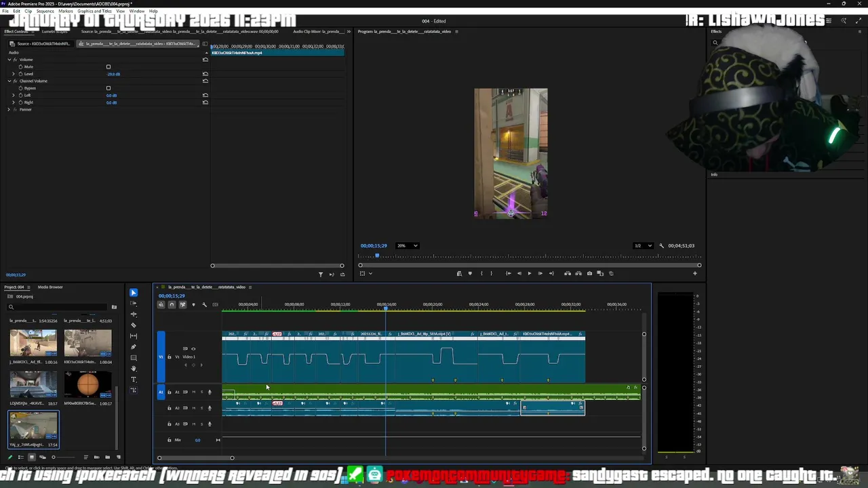Toggle the Volume Mute checkbox

[108, 66]
